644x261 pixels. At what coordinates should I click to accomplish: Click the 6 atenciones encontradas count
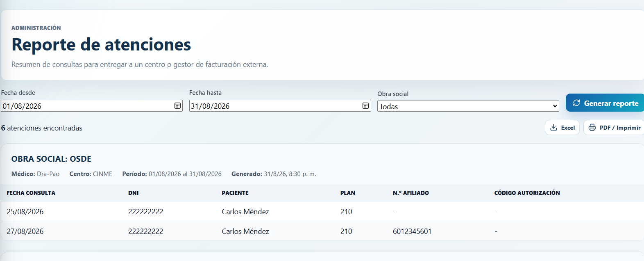[42, 128]
